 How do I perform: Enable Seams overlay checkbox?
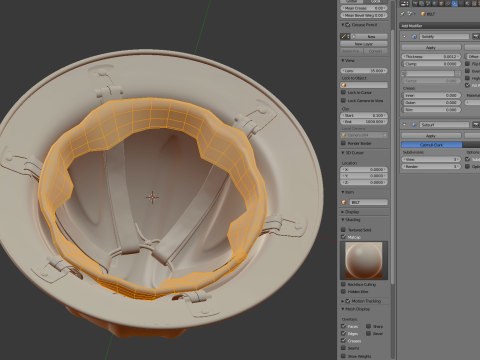pyautogui.click(x=343, y=348)
